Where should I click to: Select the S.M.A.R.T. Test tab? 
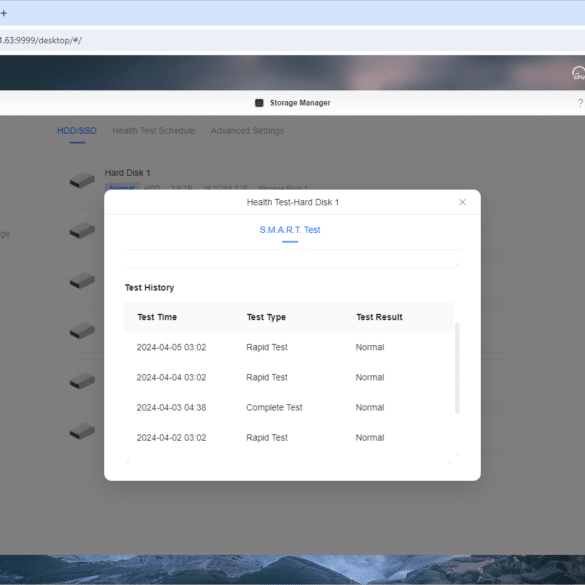click(x=290, y=230)
